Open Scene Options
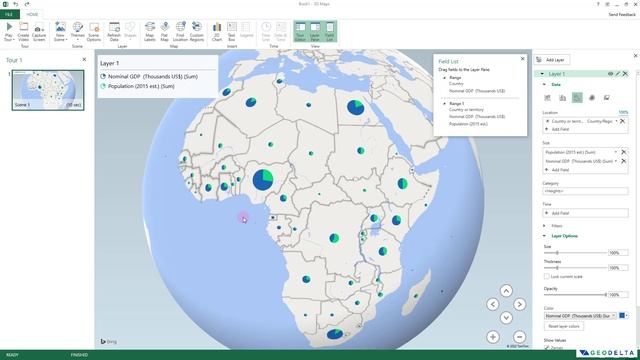 click(93, 31)
